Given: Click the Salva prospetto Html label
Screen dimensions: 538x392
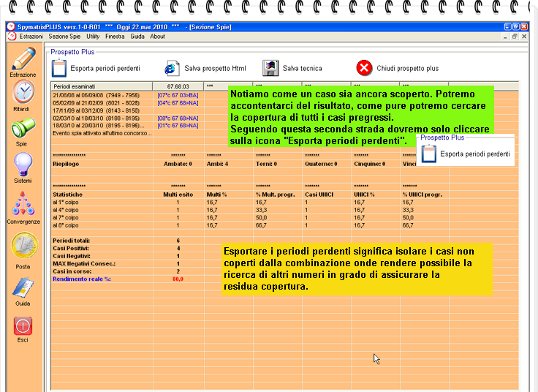Looking at the screenshot, I should [x=215, y=68].
